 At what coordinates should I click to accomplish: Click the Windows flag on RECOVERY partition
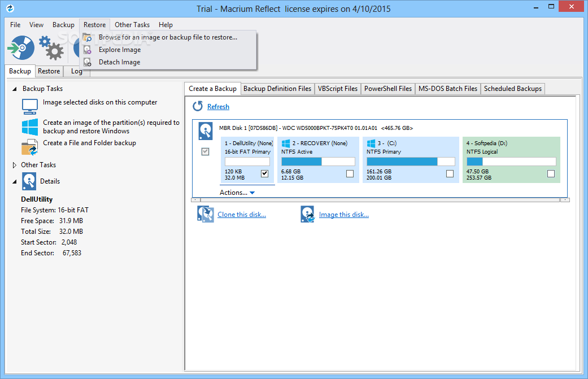pos(286,143)
